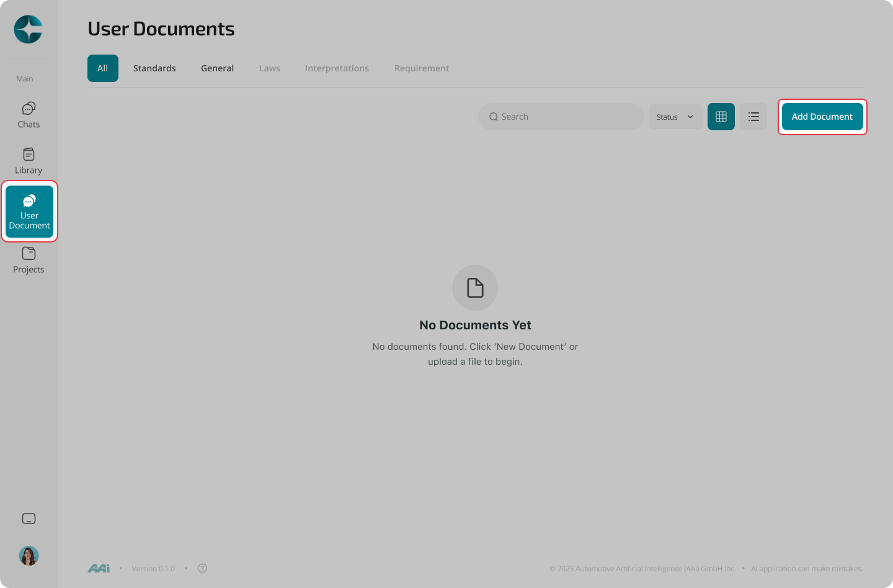Open the Library section

[x=29, y=161]
